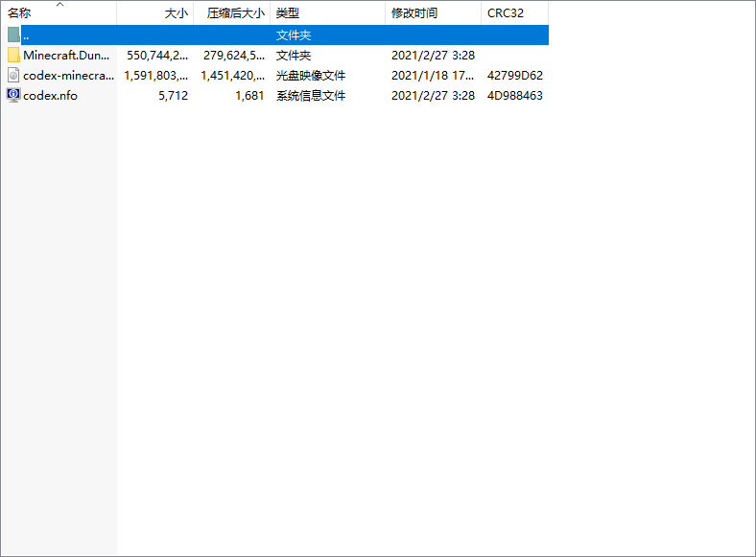Click modified time of codex.nfo row
Viewport: 756px width, 557px height.
pos(433,96)
